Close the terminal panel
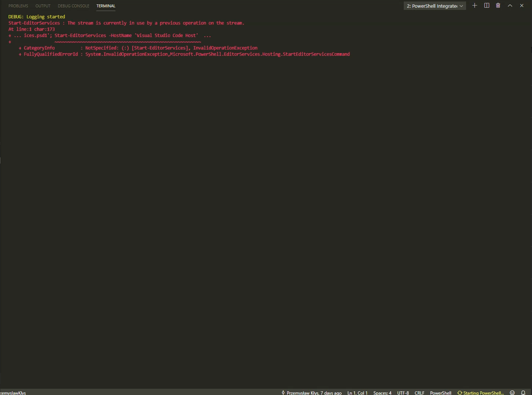 pyautogui.click(x=522, y=6)
